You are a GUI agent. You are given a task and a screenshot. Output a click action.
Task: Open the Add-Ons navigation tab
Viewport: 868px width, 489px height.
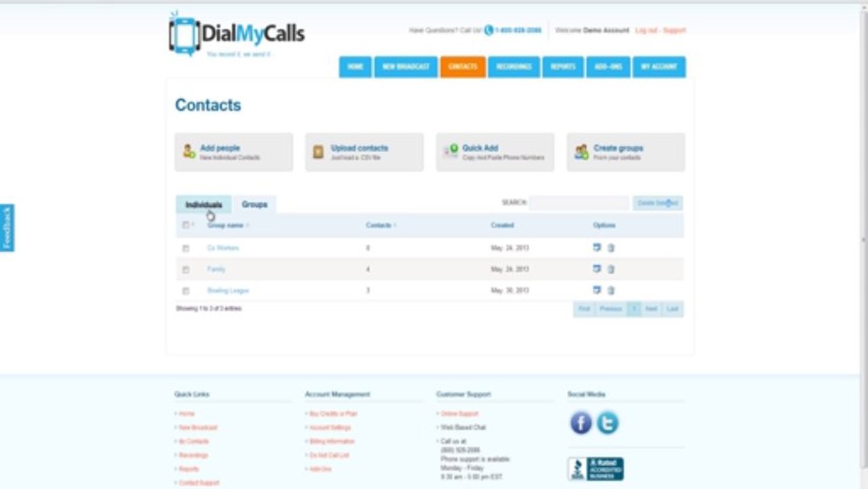608,67
